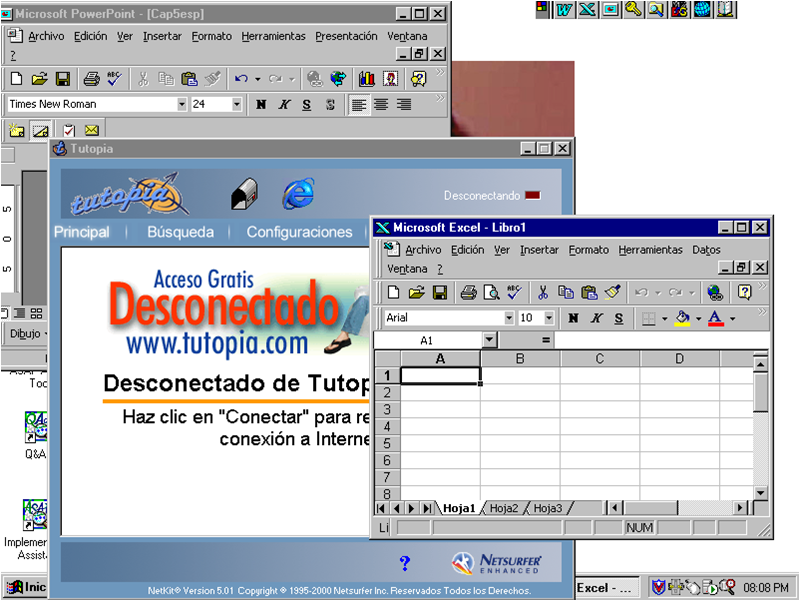Click the Excel taskbar button

point(607,588)
